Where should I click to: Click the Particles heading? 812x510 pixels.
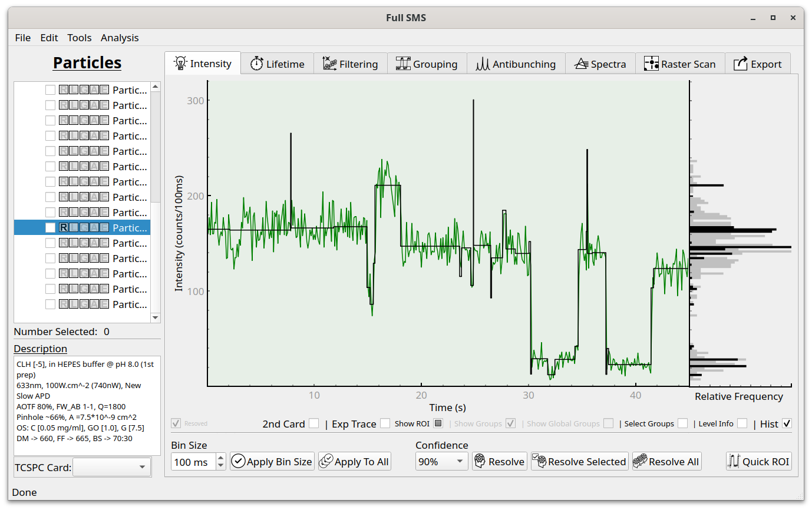(87, 62)
